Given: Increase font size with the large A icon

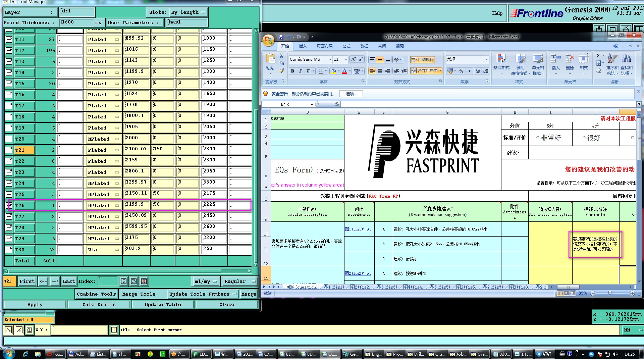Looking at the screenshot, I should tap(353, 59).
